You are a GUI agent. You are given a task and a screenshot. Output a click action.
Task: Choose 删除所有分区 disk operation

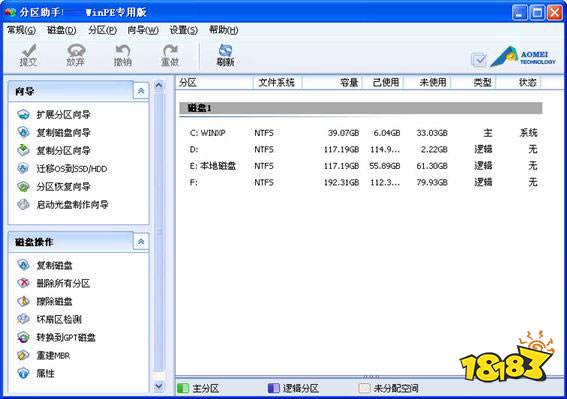pyautogui.click(x=63, y=283)
